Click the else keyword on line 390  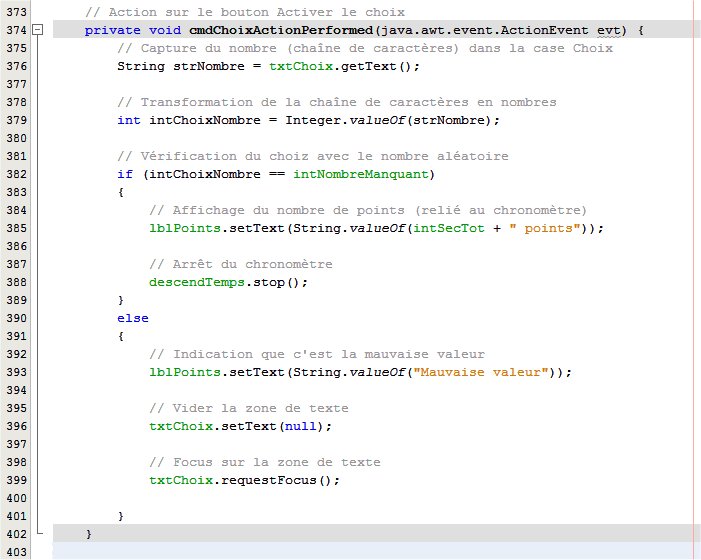133,318
